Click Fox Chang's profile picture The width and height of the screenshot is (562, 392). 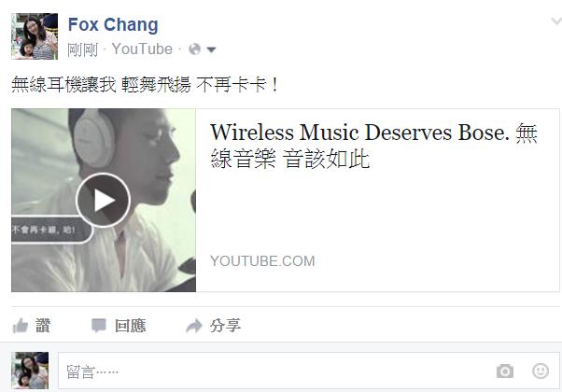35,36
